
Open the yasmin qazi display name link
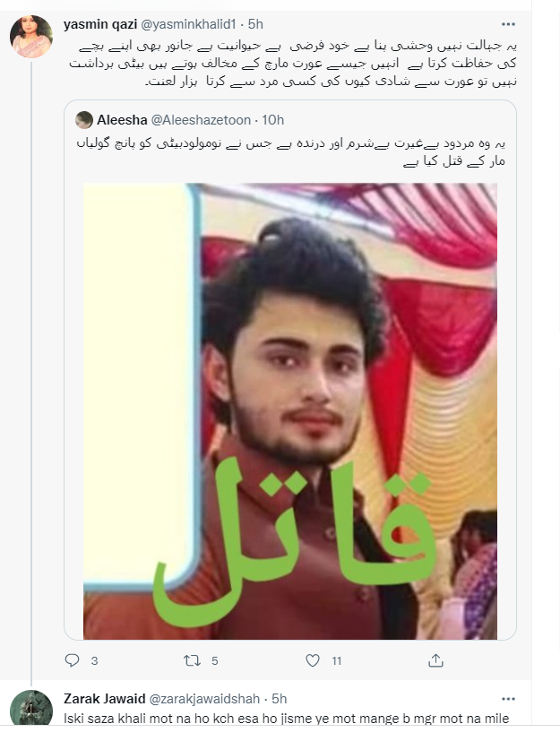[100, 24]
